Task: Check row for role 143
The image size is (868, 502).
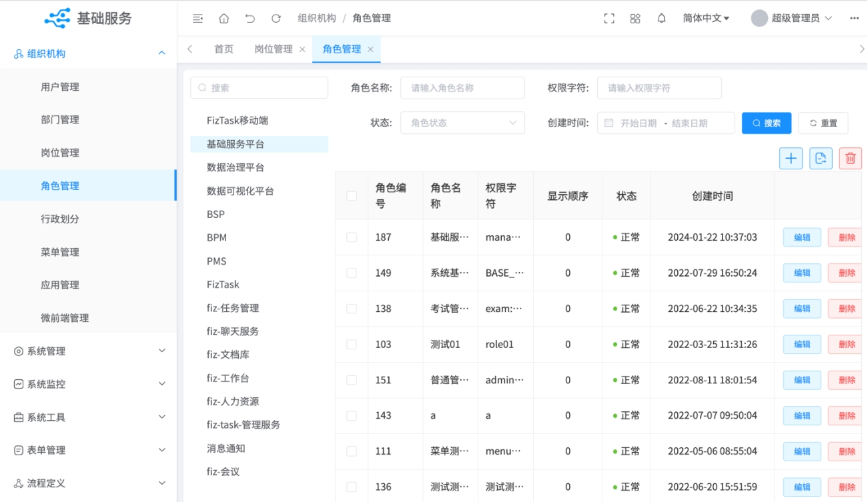Action: [x=352, y=416]
